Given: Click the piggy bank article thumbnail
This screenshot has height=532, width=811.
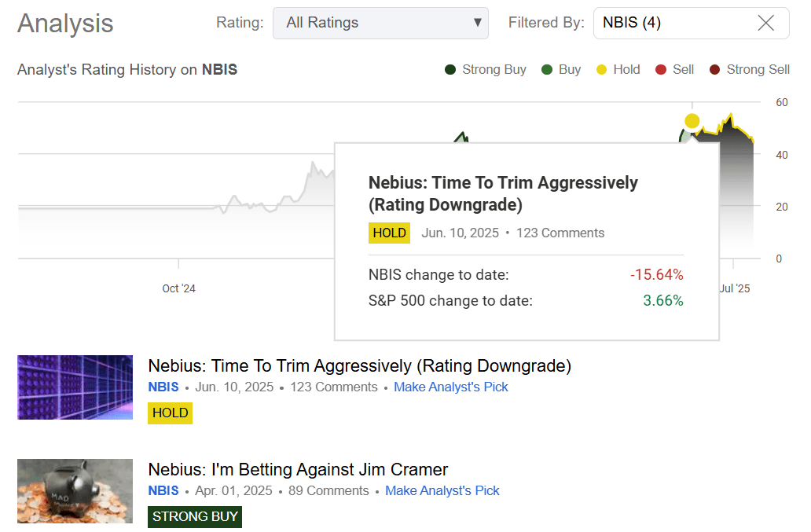Looking at the screenshot, I should click(x=75, y=491).
